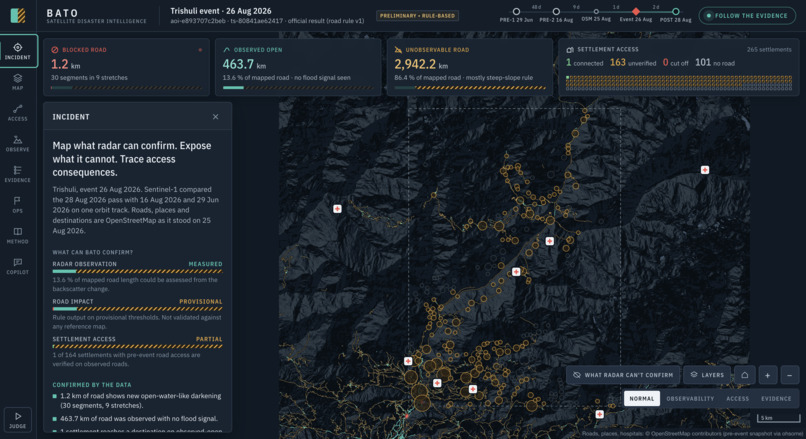The image size is (806, 439).
Task: Click '265 settlements' total label
Action: click(x=769, y=49)
